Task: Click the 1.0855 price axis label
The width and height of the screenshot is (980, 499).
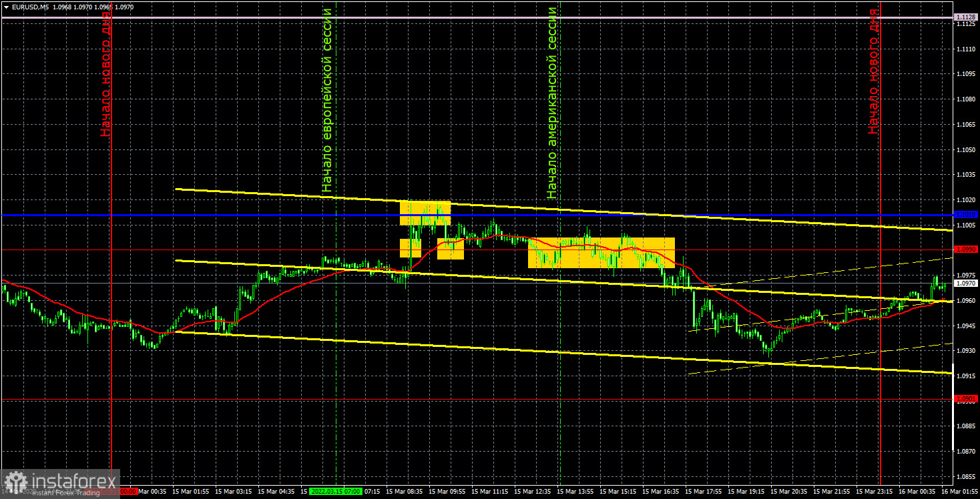Action: point(966,478)
